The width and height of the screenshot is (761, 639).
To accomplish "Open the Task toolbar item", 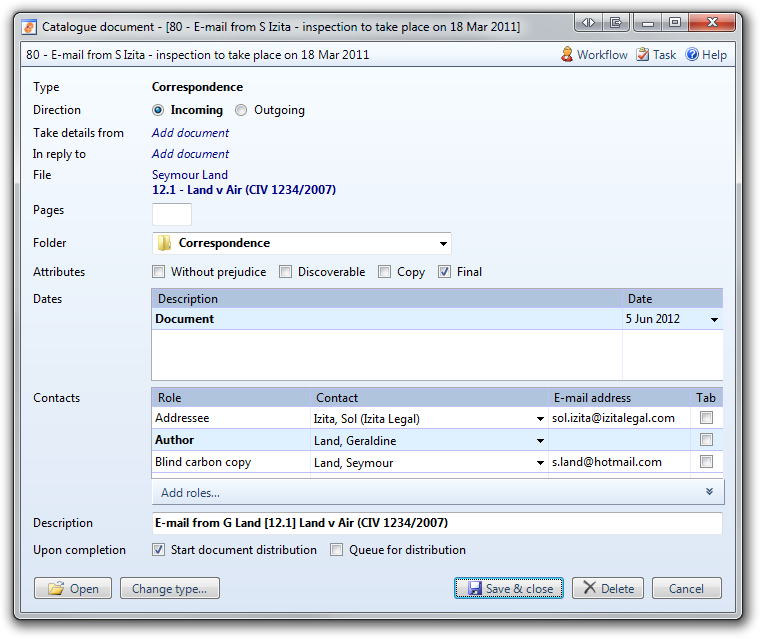I will coord(656,54).
